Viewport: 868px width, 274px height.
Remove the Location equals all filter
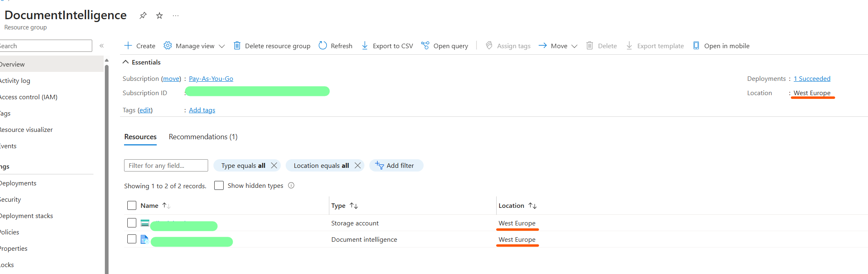358,165
